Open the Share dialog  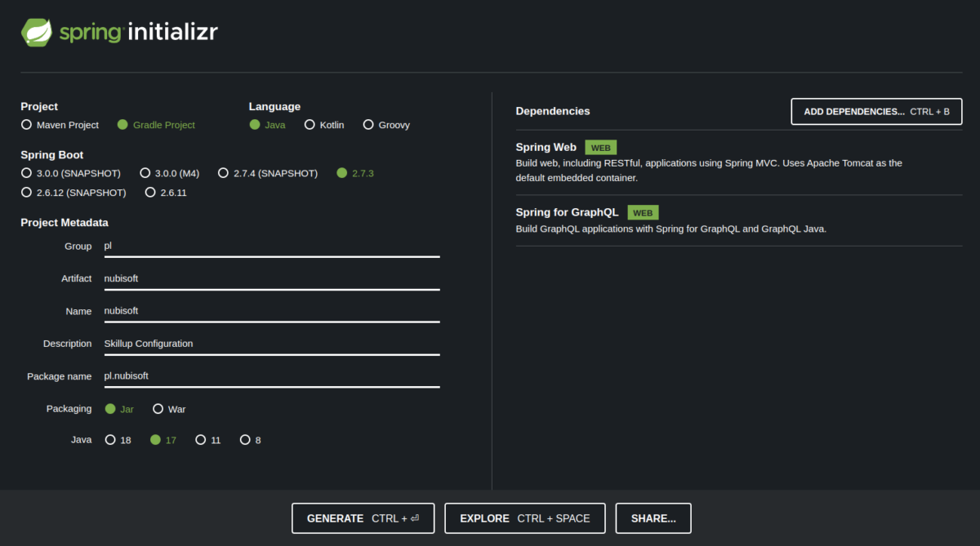(653, 518)
